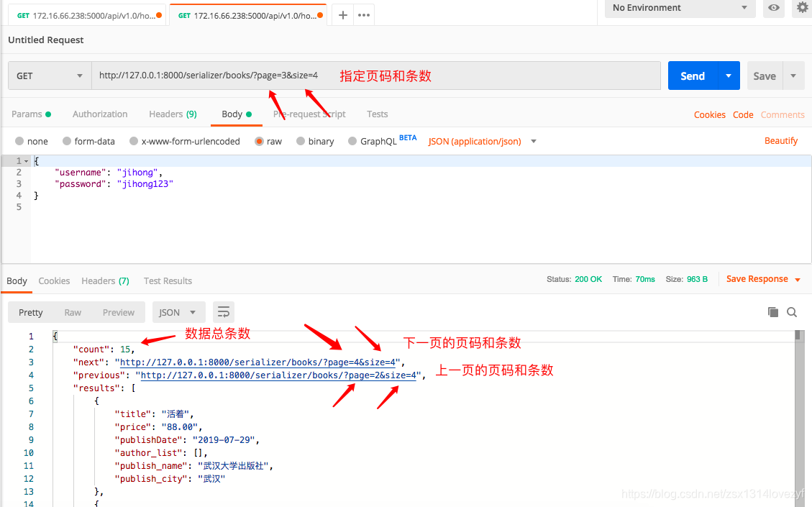The image size is (812, 507).
Task: Follow the next page=4 URL link
Action: (257, 362)
